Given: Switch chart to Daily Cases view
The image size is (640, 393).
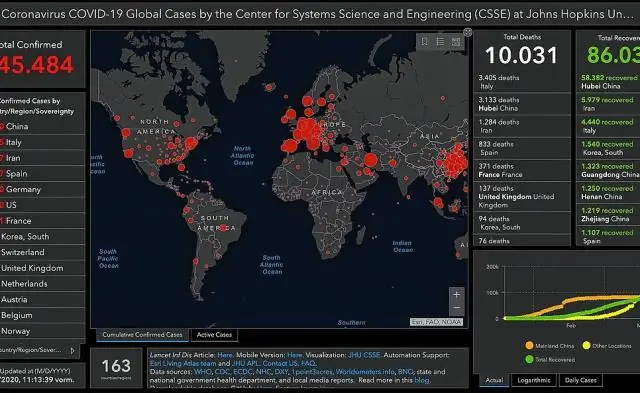Looking at the screenshot, I should (x=580, y=380).
